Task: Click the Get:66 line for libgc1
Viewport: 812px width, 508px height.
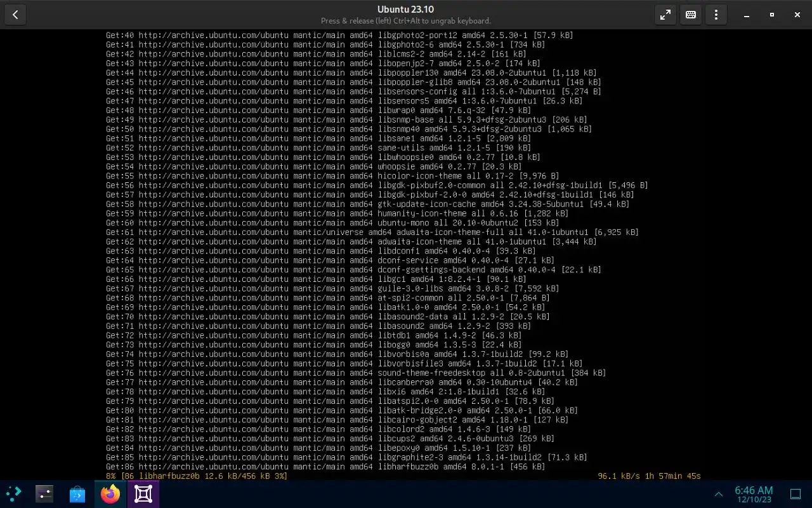Action: pos(316,279)
